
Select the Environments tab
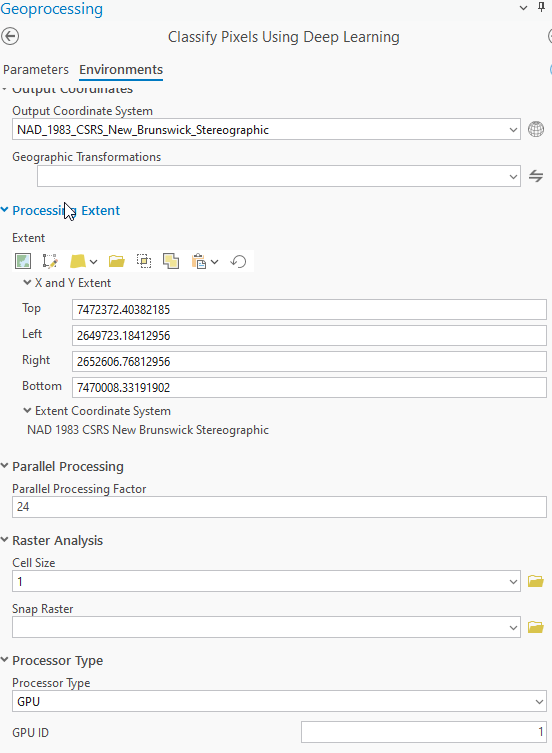121,70
